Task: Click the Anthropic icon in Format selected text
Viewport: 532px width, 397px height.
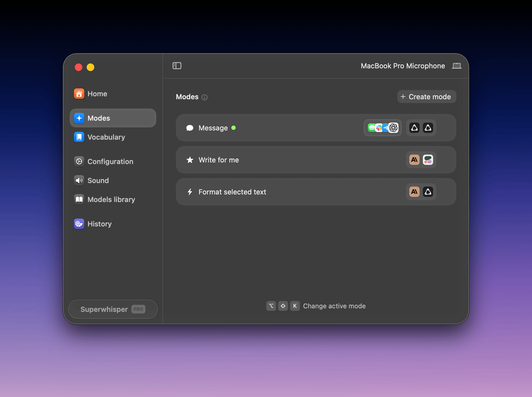Action: 414,192
